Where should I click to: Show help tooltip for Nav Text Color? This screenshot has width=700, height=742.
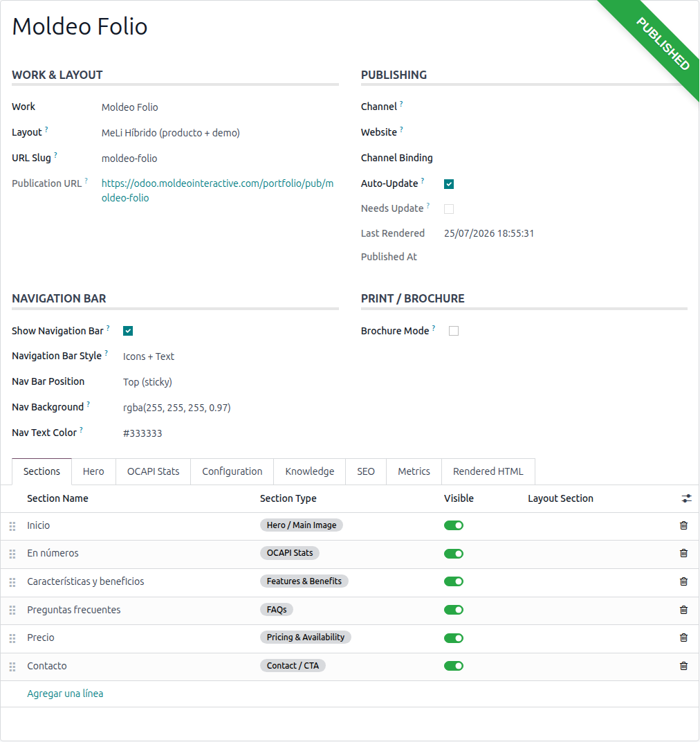[x=81, y=430]
